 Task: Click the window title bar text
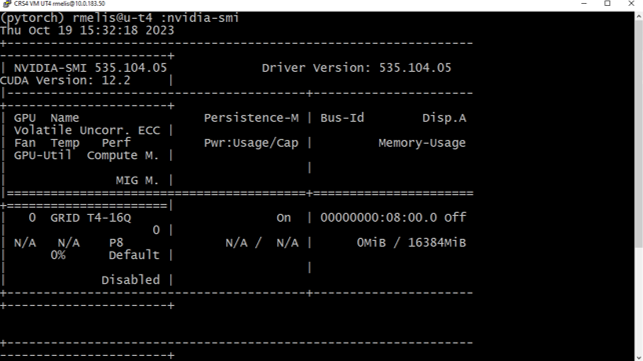[x=59, y=4]
